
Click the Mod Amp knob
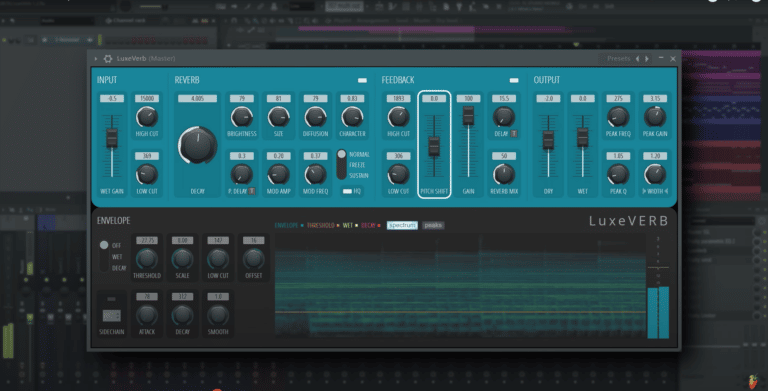tap(278, 174)
